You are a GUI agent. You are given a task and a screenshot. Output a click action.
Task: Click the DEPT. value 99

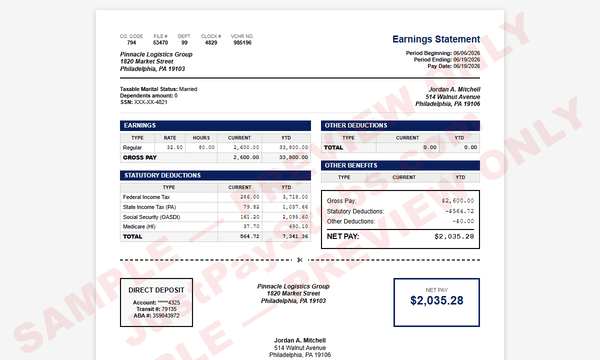tap(184, 42)
